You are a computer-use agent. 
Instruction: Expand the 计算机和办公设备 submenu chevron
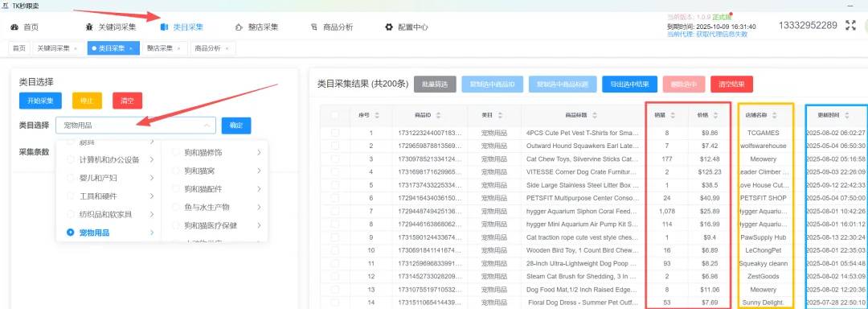(152, 159)
